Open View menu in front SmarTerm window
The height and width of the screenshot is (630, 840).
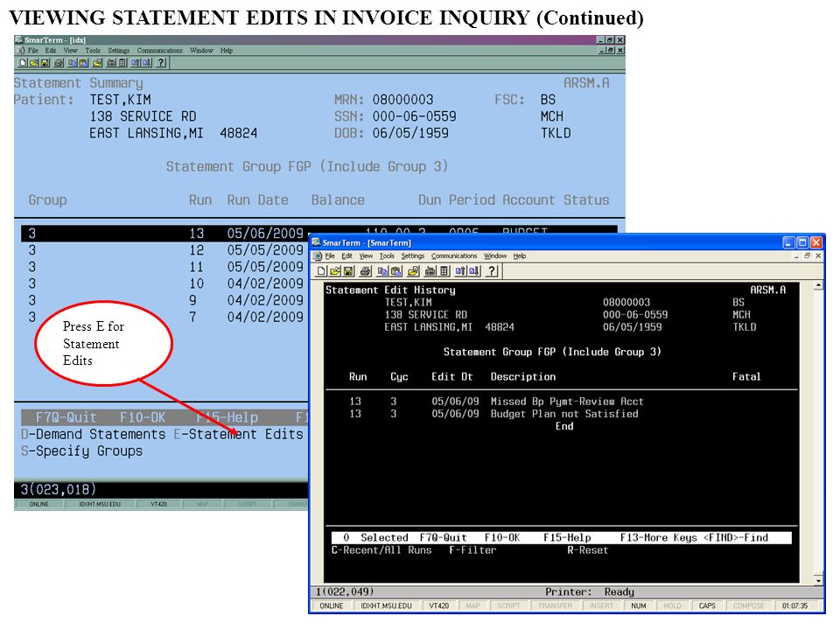pos(366,256)
